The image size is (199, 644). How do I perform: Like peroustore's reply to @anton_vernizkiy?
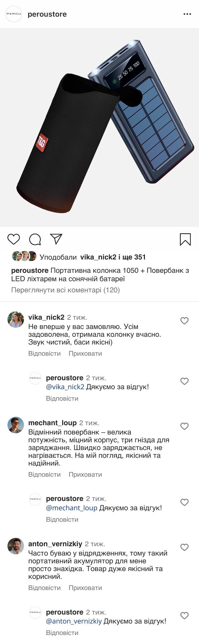click(x=185, y=615)
